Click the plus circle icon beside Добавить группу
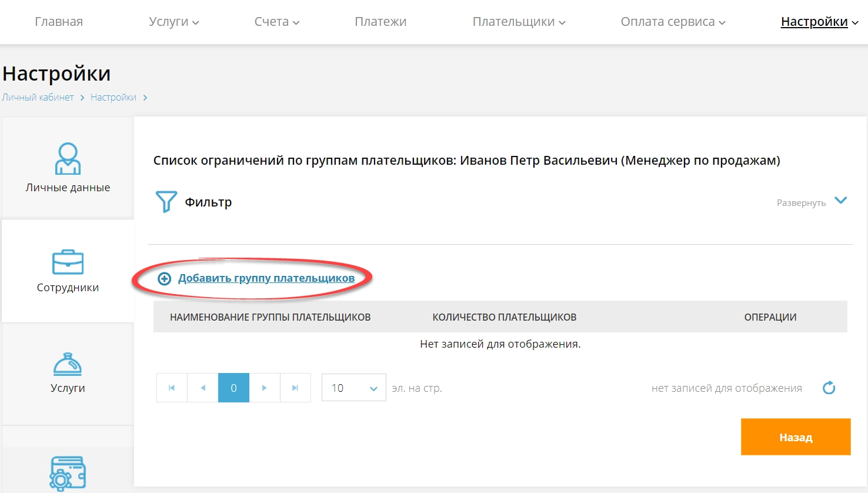Screen dimensions: 868x493 (165, 279)
